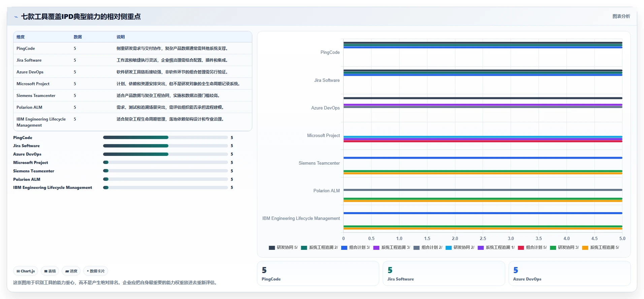Select the 表格 tag chip

point(50,271)
